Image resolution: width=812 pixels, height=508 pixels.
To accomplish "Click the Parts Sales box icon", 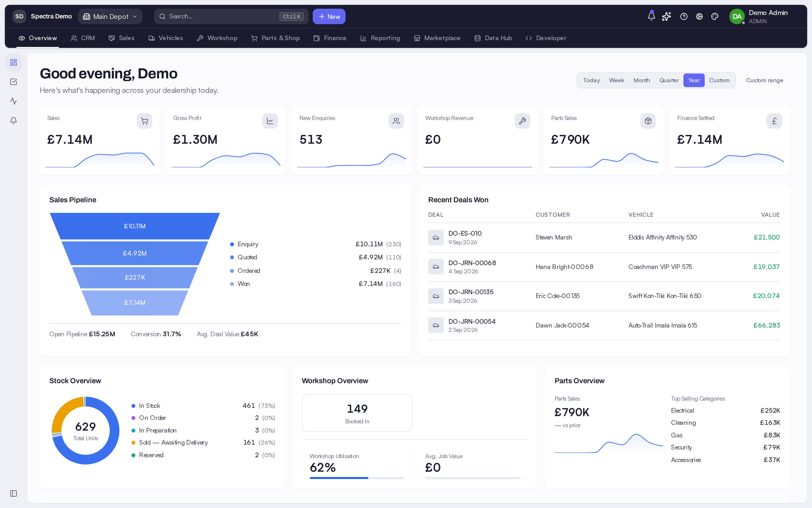I will pos(648,121).
